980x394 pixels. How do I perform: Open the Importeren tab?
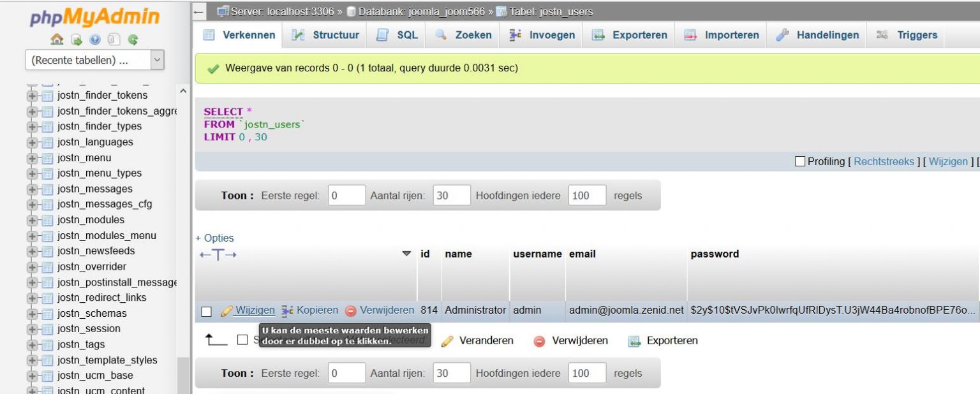click(722, 35)
